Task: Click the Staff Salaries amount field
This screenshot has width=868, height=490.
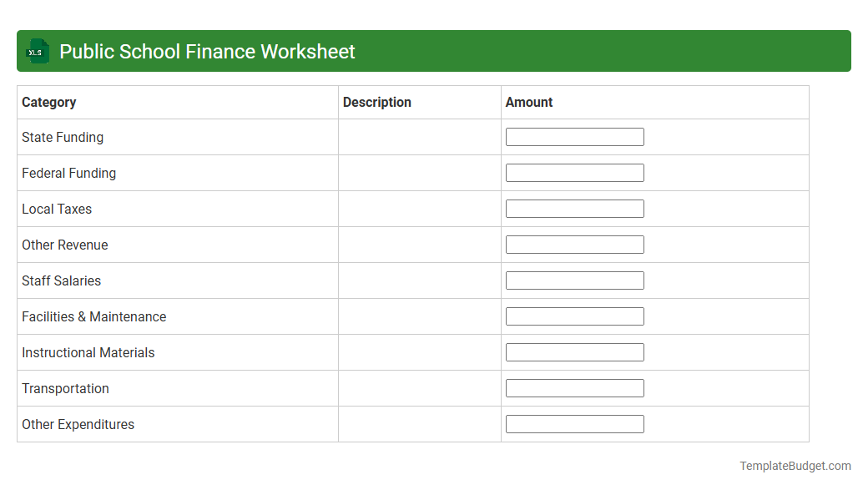Action: [574, 280]
